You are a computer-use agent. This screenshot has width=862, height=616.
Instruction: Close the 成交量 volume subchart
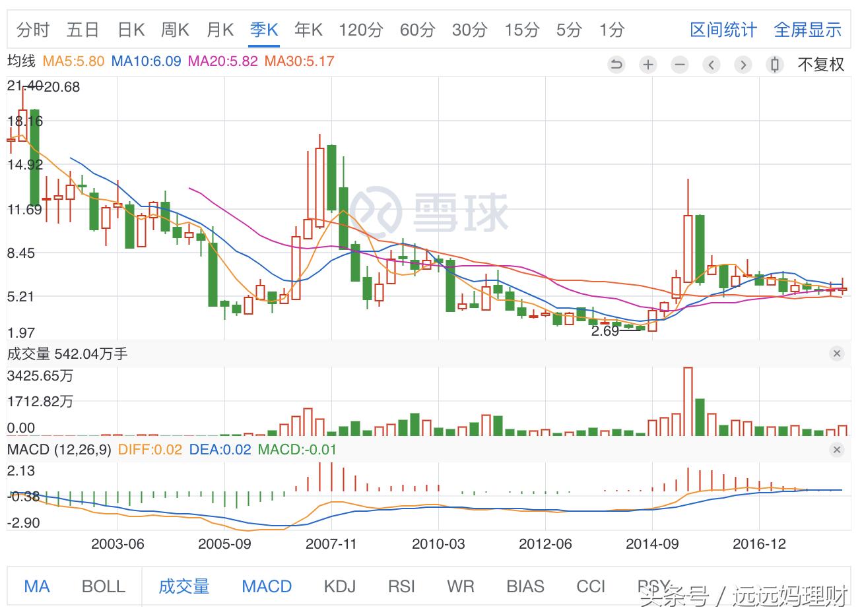pos(836,354)
